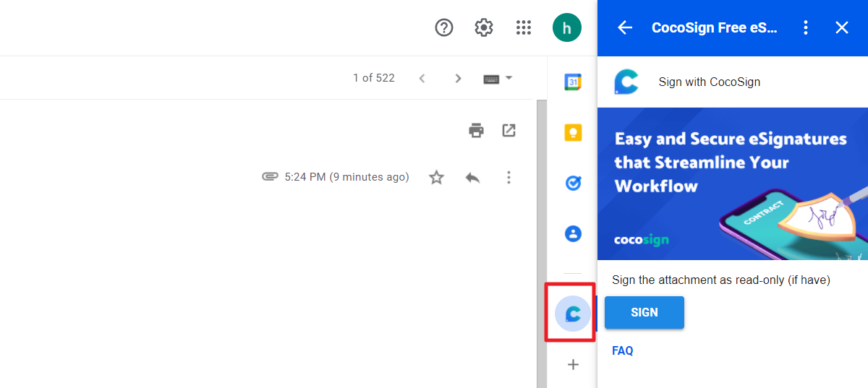Open email in new window
The width and height of the screenshot is (868, 388).
coord(509,131)
